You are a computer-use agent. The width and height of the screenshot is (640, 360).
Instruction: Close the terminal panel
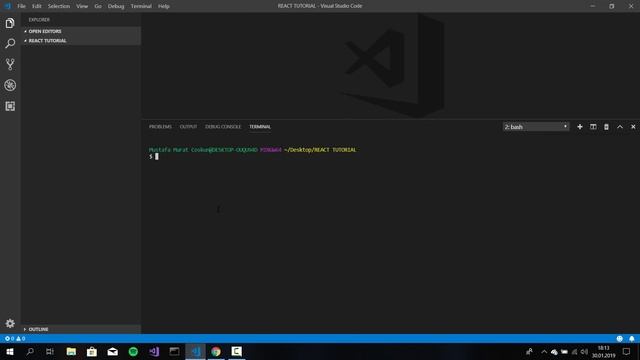(633, 127)
